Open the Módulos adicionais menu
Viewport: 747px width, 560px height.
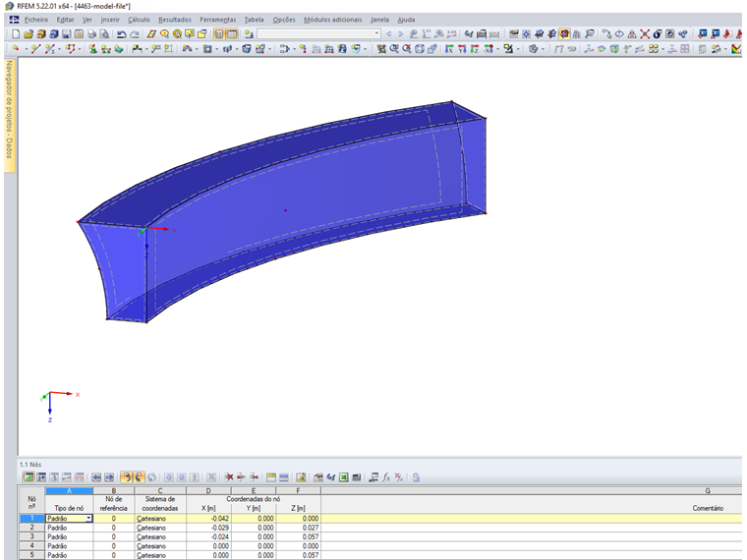[x=332, y=20]
